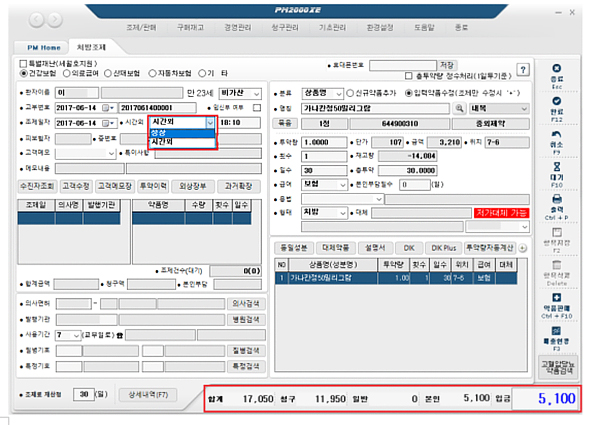Open the 급여 보험 dropdown
The image size is (600, 425).
coord(324,184)
